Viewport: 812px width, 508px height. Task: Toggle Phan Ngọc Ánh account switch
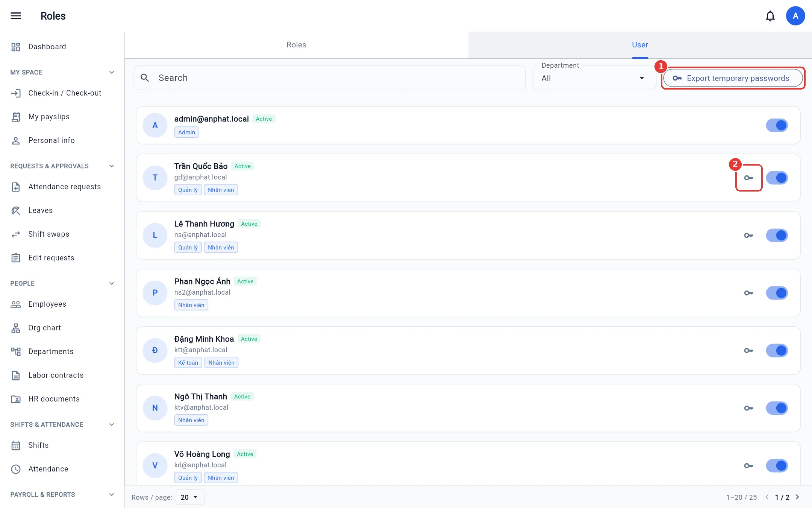[x=777, y=293]
